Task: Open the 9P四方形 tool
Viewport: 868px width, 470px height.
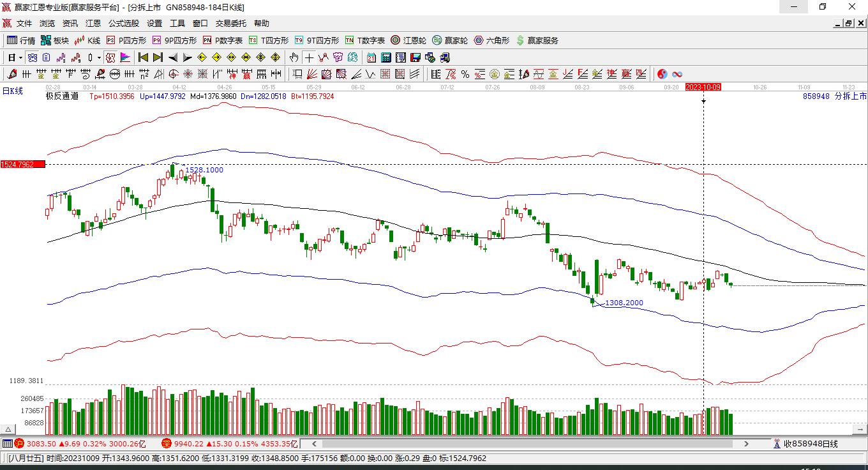Action: point(175,40)
